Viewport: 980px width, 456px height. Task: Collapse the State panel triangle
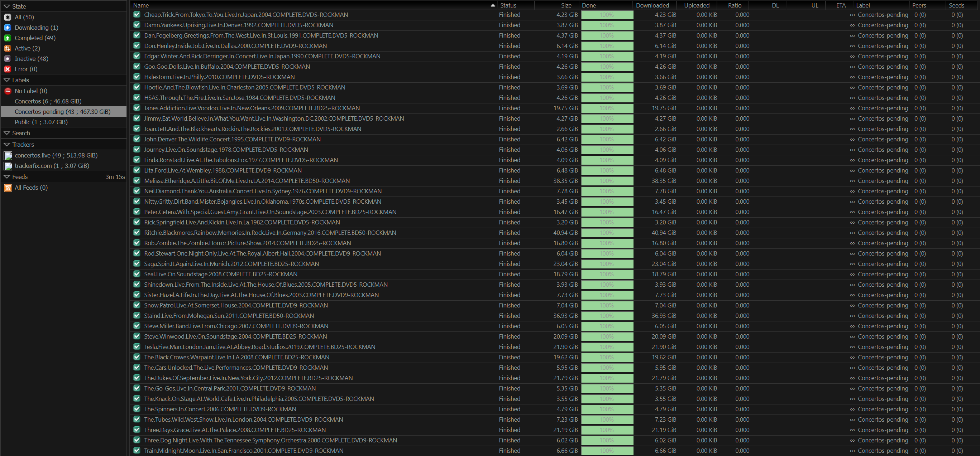[6, 6]
